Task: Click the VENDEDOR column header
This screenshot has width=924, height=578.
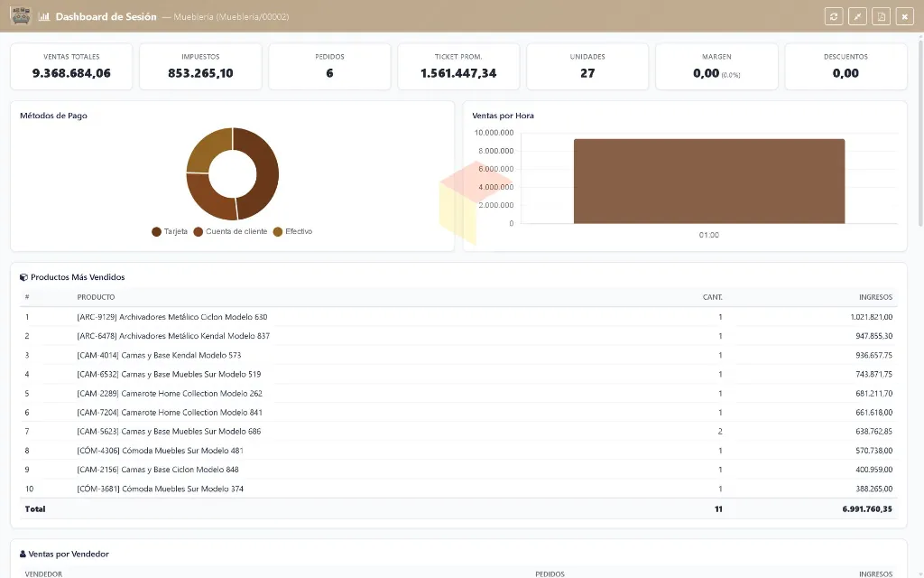Action: point(43,573)
